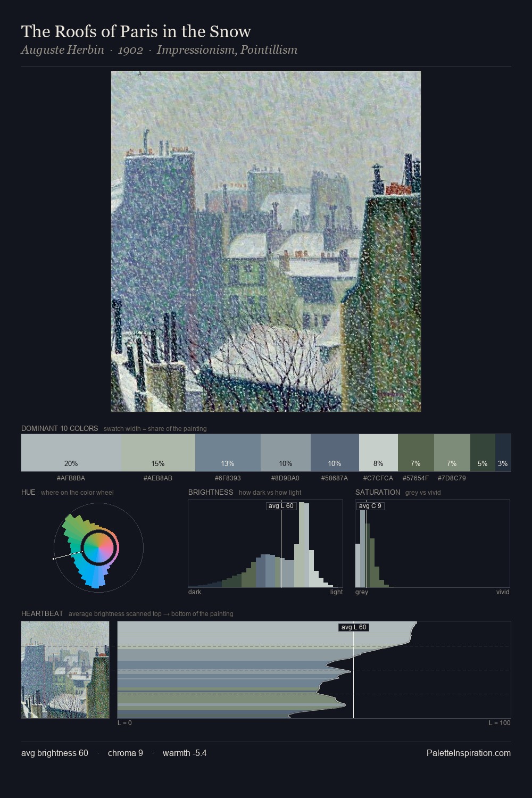This screenshot has width=532, height=798.
Task: Click the avg L 60 marker in Heartbeat chart
Action: pyautogui.click(x=354, y=627)
